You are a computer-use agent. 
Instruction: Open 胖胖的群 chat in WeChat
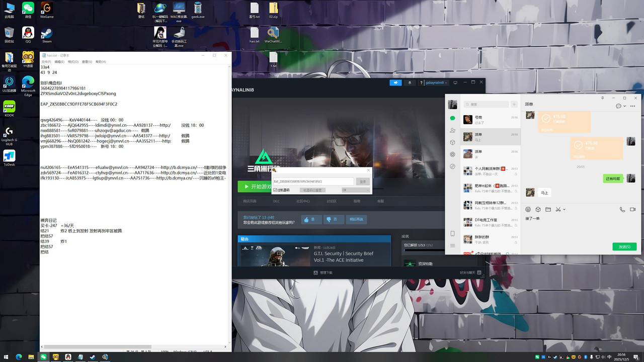pyautogui.click(x=491, y=239)
